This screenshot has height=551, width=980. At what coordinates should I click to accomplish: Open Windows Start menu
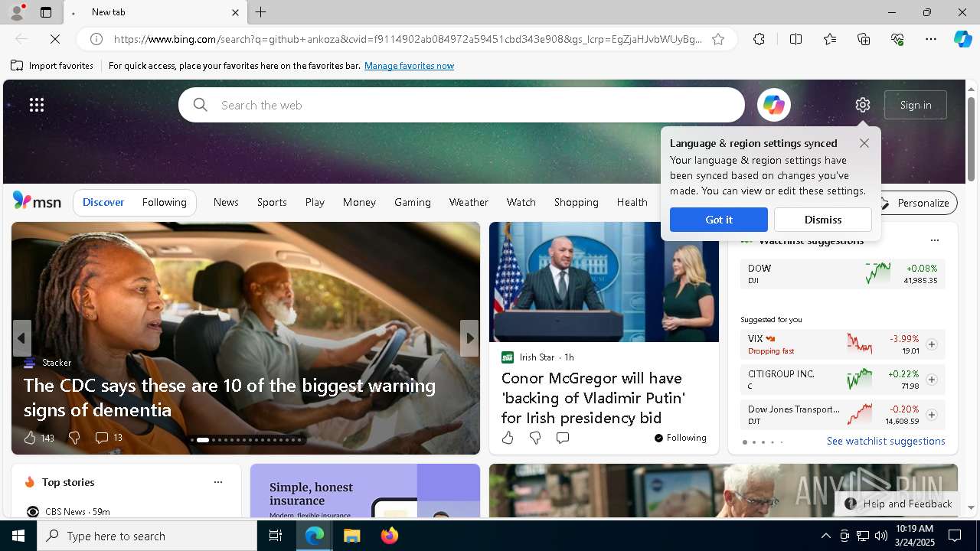(x=18, y=536)
